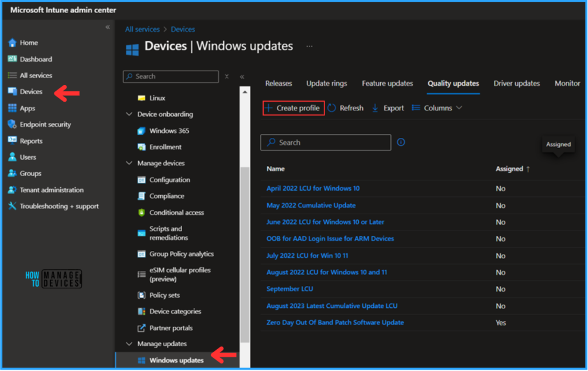Open July 2022 LCU for Win 10 11
Screen dimensions: 588x371
[x=307, y=256]
